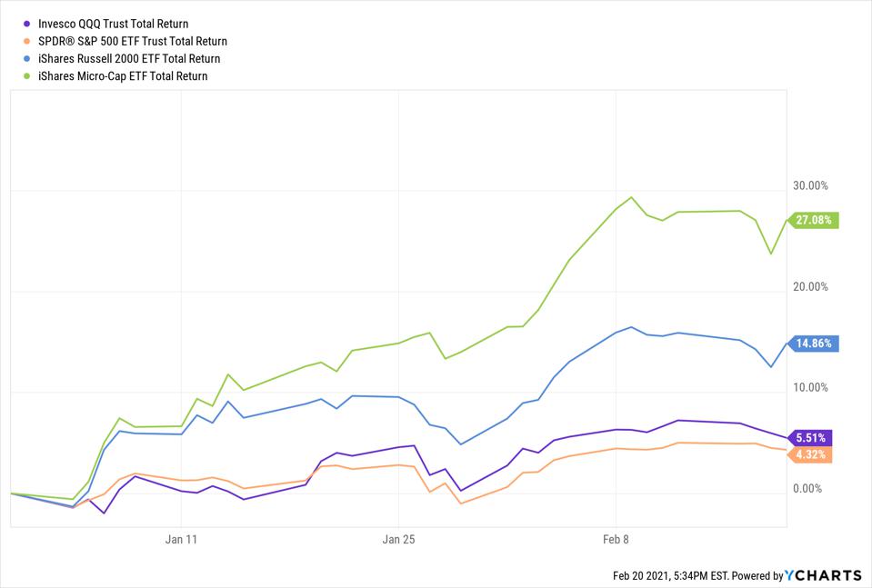
Task: Toggle iShares Russell 2000 ETF legend label
Action: [129, 59]
